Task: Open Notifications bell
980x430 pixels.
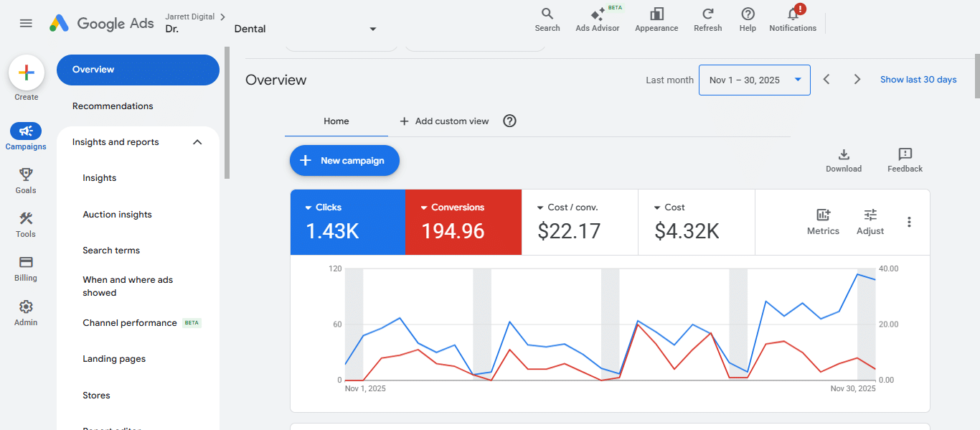Action: click(793, 14)
